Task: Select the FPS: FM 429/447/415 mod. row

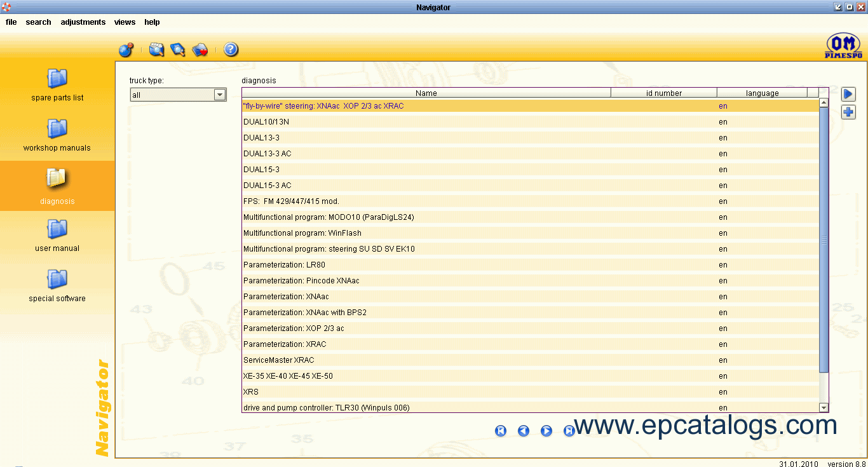Action: [x=531, y=201]
